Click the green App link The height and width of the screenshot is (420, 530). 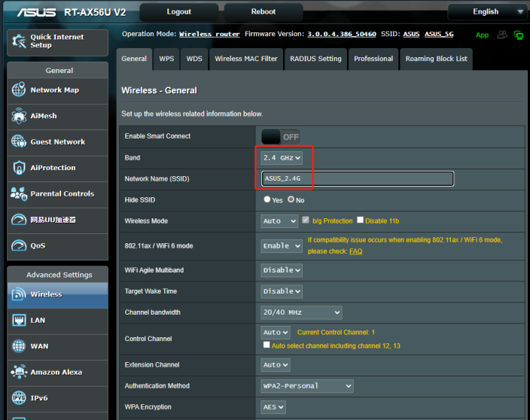pyautogui.click(x=482, y=35)
